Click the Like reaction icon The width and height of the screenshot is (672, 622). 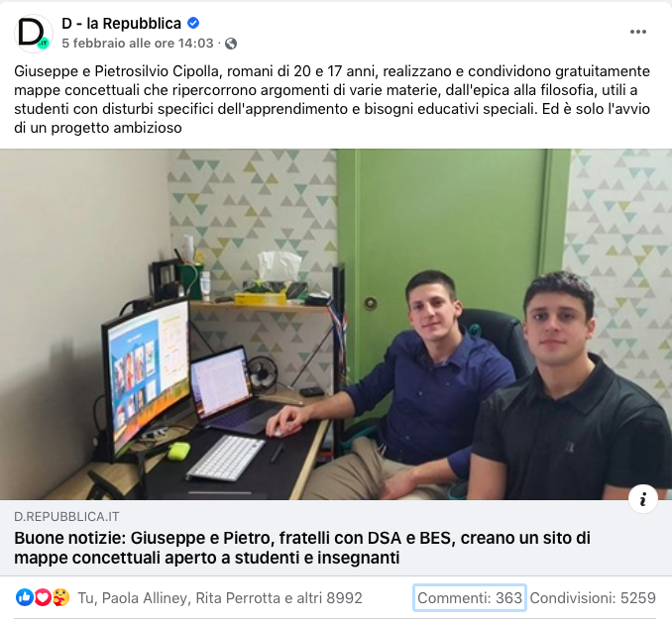(25, 597)
